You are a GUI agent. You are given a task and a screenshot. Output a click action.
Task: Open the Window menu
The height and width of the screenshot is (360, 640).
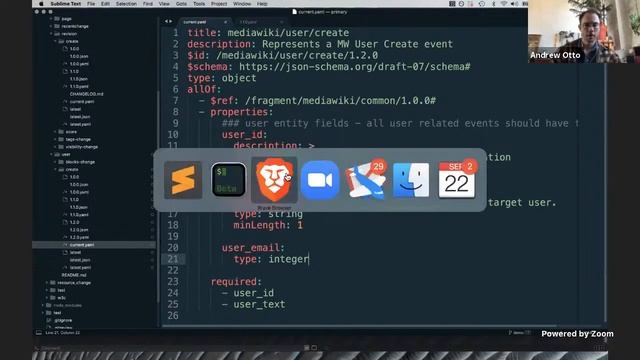click(x=242, y=4)
